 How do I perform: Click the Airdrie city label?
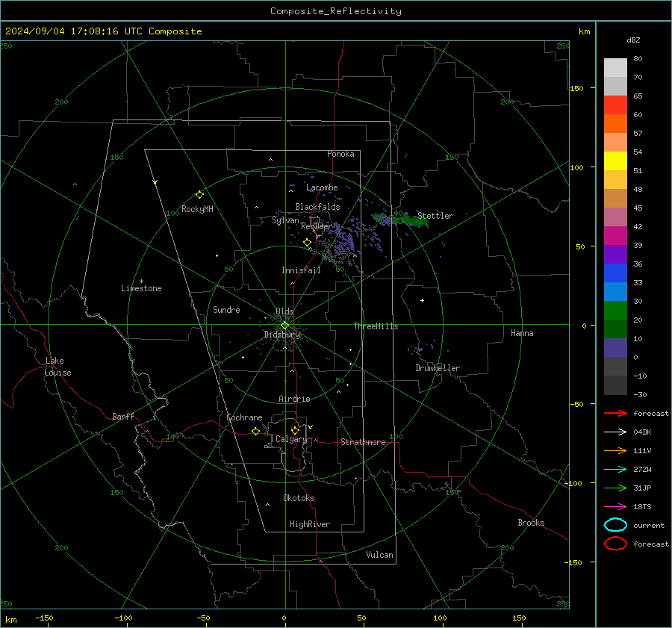pos(294,399)
